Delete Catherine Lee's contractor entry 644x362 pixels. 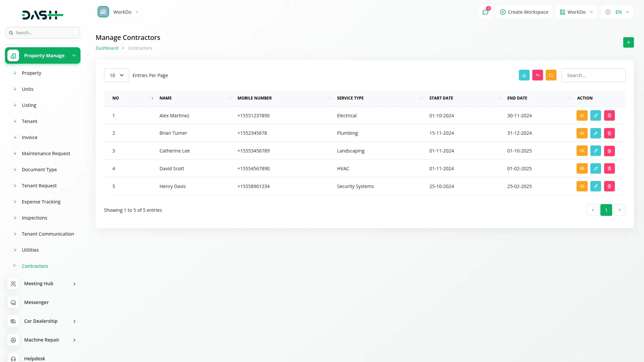[x=609, y=151]
